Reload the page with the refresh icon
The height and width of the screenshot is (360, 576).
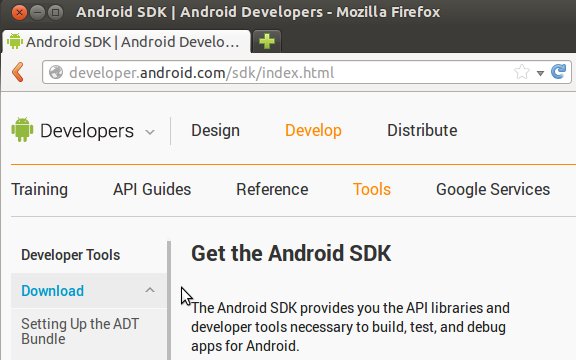point(559,72)
